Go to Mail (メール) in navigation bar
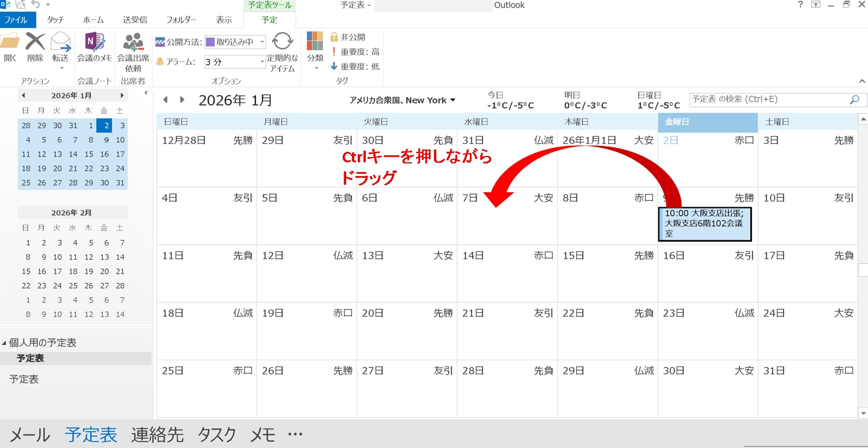 pos(29,435)
